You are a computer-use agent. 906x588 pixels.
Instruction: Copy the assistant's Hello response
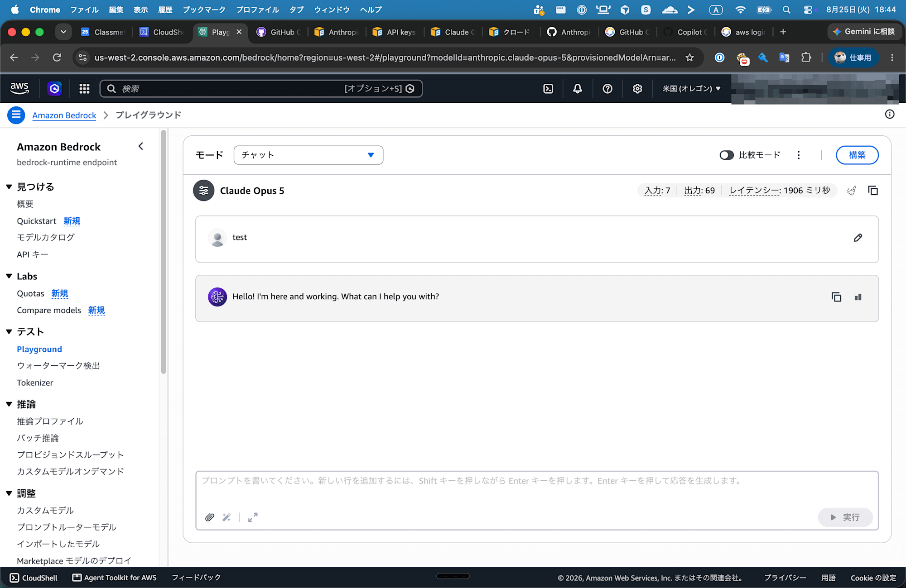point(836,297)
